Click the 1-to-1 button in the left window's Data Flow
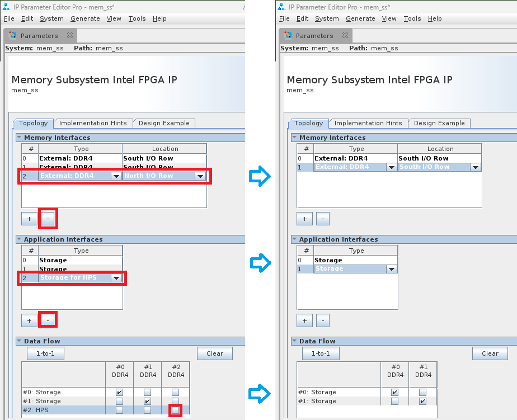Viewport: 517px width, 420px height. [x=45, y=353]
